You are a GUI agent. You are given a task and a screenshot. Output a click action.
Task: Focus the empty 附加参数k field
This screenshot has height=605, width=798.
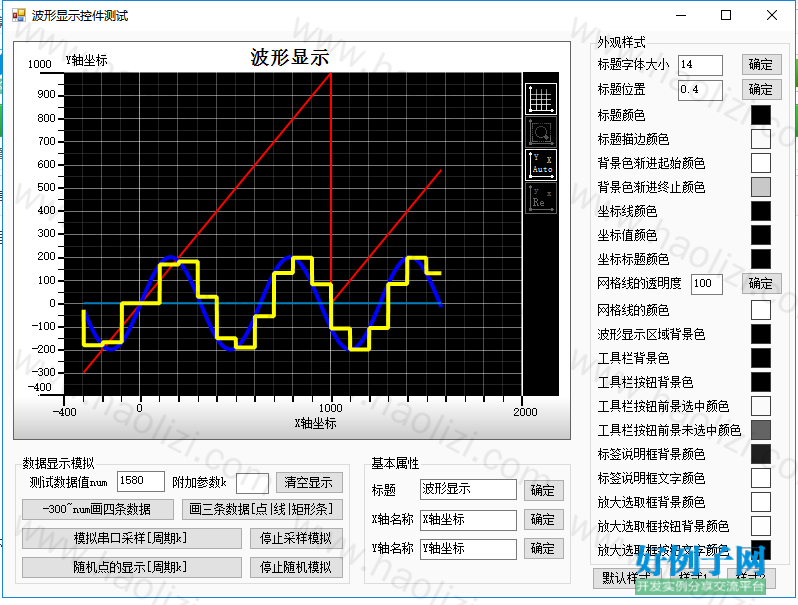click(252, 483)
